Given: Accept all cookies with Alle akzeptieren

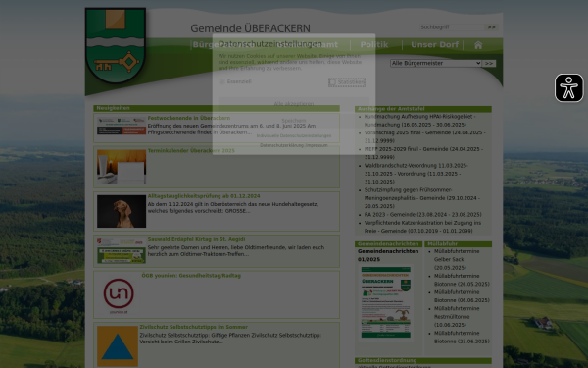Looking at the screenshot, I should pyautogui.click(x=294, y=104).
